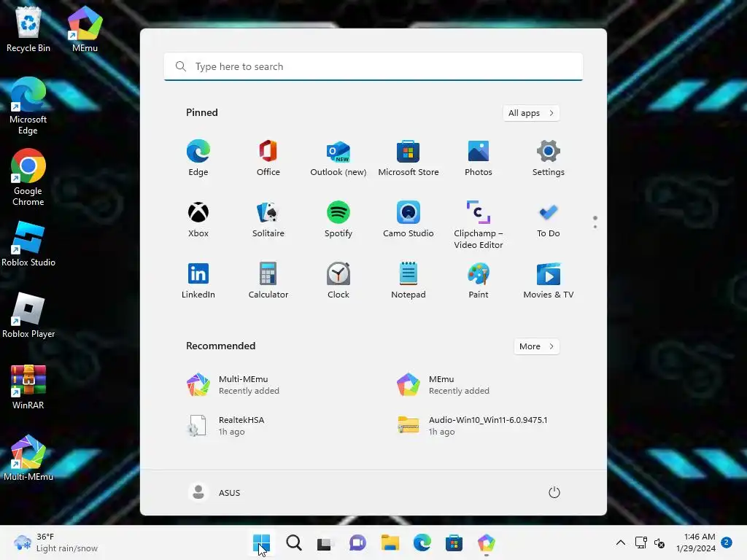Open Chat icon on the taskbar
747x560 pixels.
pyautogui.click(x=357, y=542)
